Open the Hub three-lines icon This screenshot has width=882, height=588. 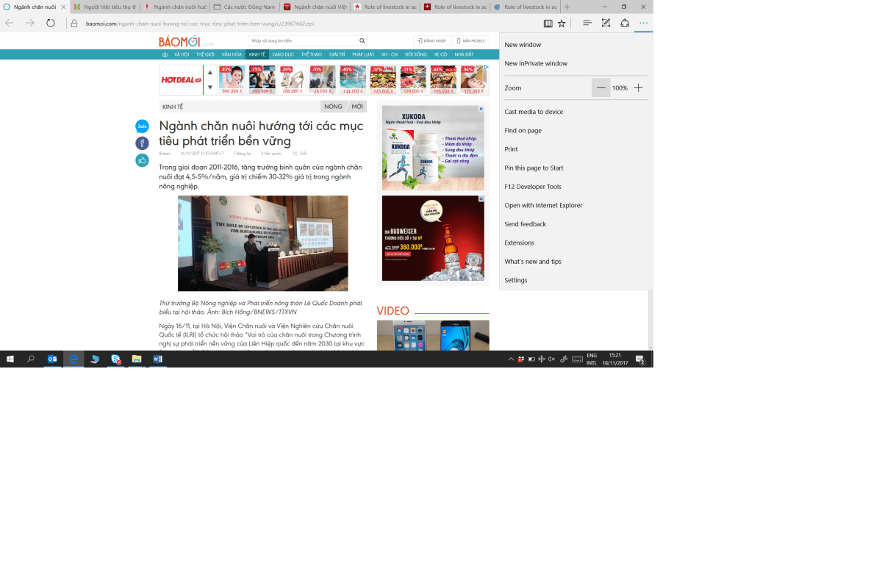(587, 23)
